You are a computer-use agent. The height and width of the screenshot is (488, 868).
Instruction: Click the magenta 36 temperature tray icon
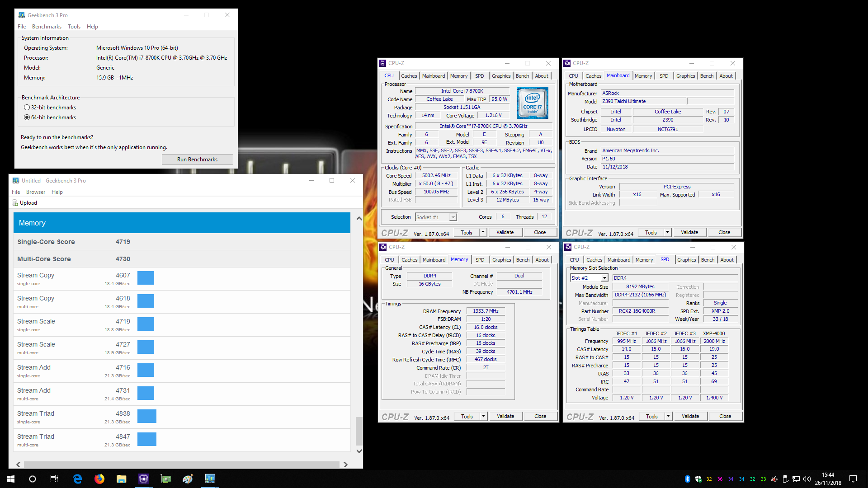(x=720, y=479)
